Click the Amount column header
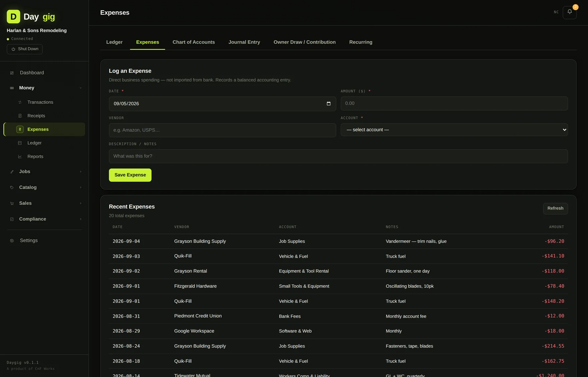Viewport: 588px width, 377px height. pos(556,227)
